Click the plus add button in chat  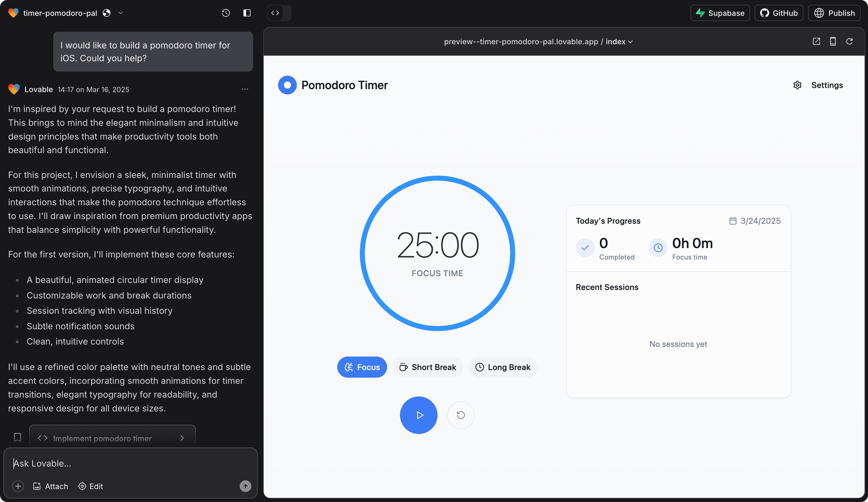(x=18, y=486)
